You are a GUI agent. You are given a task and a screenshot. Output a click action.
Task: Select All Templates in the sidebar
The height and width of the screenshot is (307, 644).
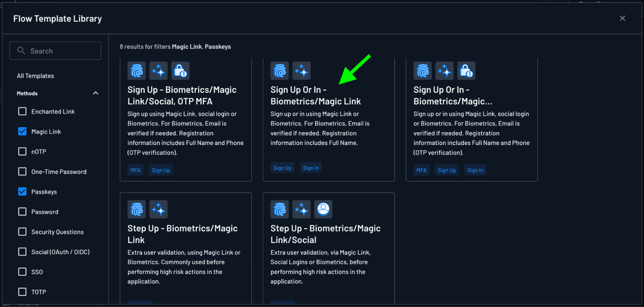click(x=35, y=75)
